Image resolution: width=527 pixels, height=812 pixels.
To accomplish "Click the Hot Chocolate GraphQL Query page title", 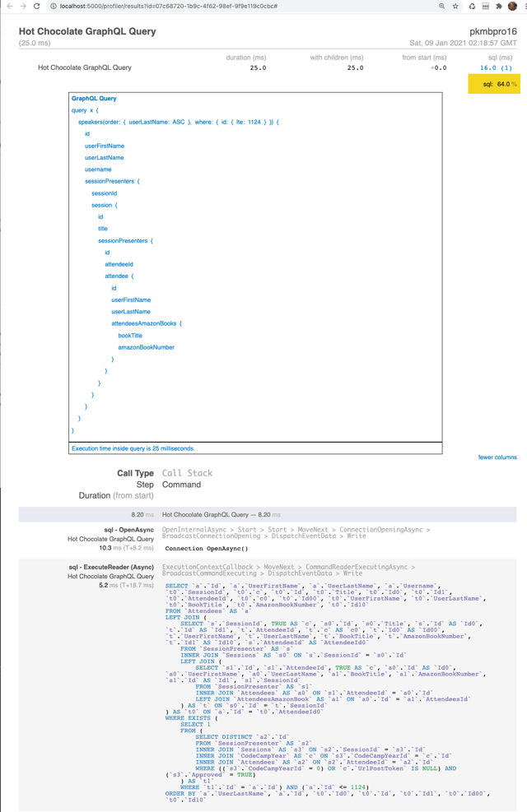I will click(87, 31).
